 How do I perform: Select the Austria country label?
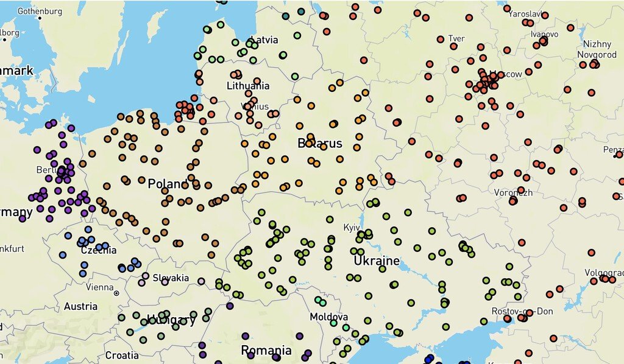[80, 306]
